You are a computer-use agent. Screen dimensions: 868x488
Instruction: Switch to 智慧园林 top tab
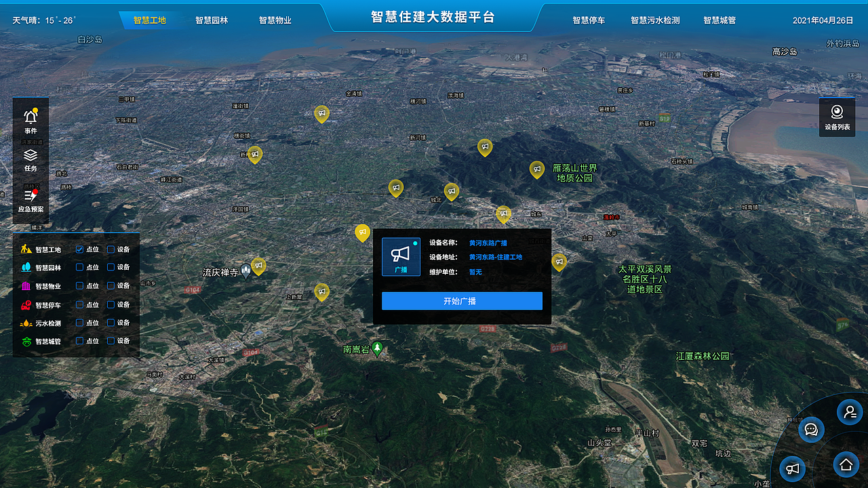(x=212, y=20)
